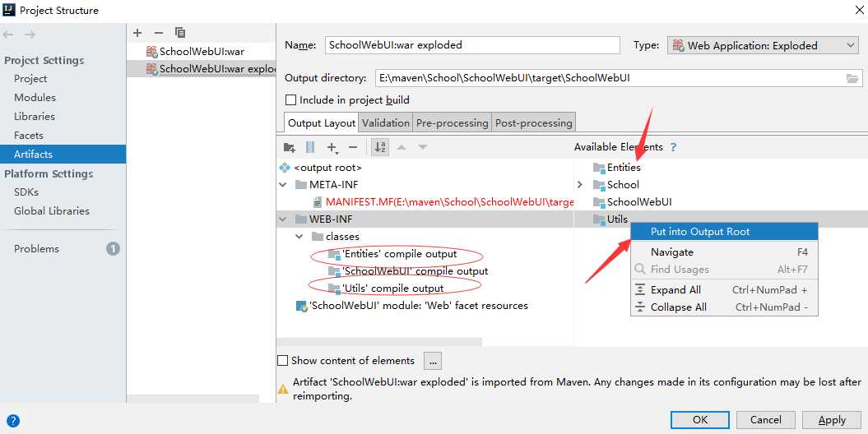Click the Apply button
868x434 pixels.
[832, 420]
